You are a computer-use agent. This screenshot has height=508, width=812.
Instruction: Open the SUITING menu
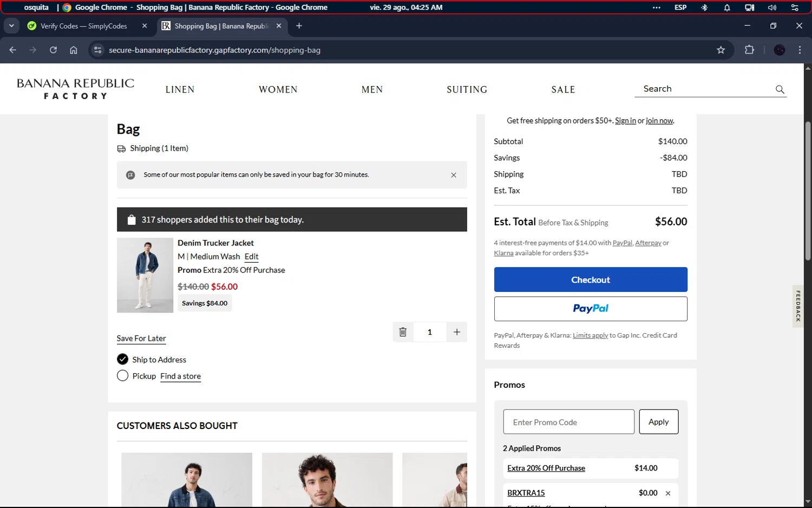point(467,89)
